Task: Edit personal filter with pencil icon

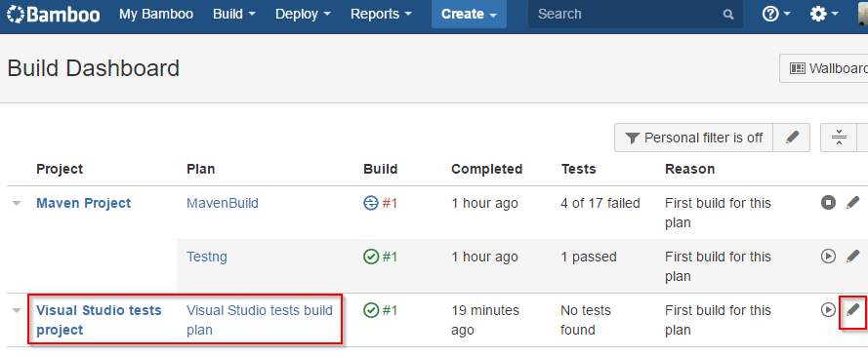Action: tap(792, 138)
